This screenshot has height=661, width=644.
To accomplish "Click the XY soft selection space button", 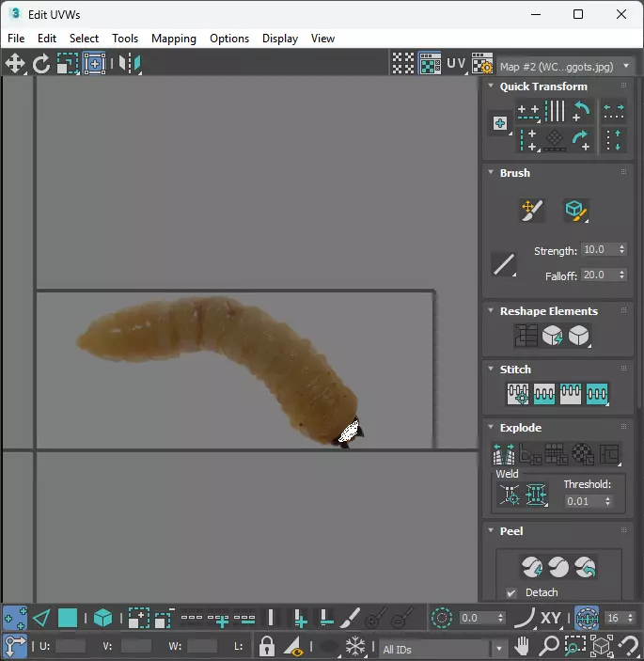I will point(550,618).
